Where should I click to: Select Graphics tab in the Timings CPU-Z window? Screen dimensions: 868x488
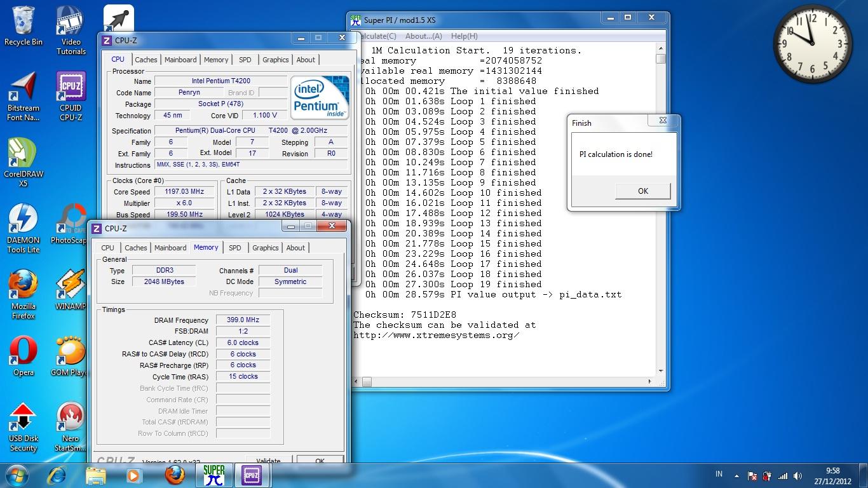tap(266, 248)
